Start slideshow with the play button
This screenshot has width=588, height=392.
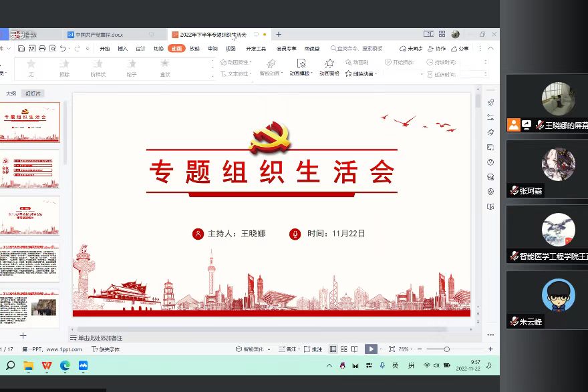tap(370, 349)
